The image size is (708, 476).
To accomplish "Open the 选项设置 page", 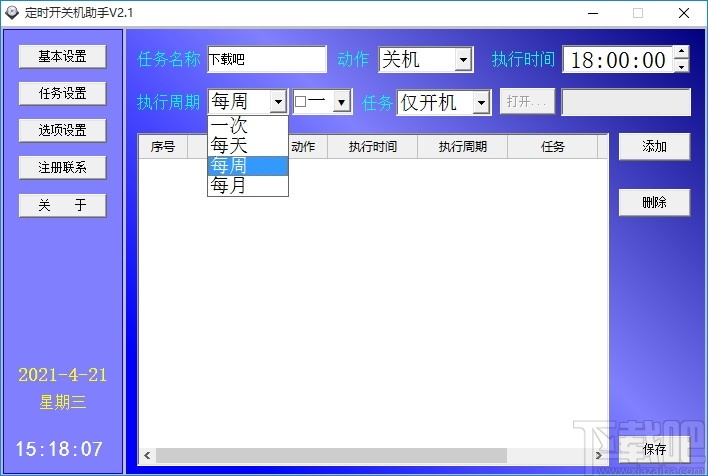I will [x=62, y=131].
